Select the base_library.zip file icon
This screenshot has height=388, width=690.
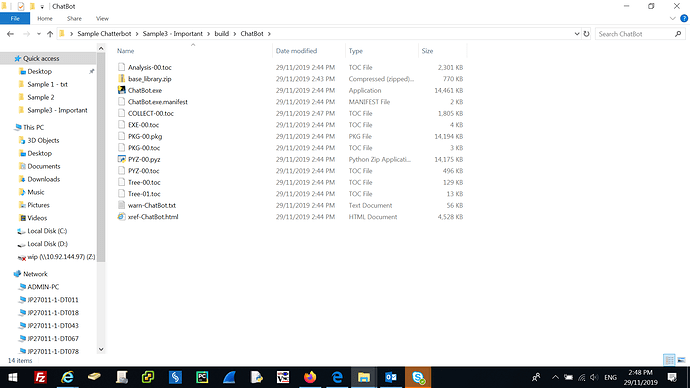pos(121,79)
